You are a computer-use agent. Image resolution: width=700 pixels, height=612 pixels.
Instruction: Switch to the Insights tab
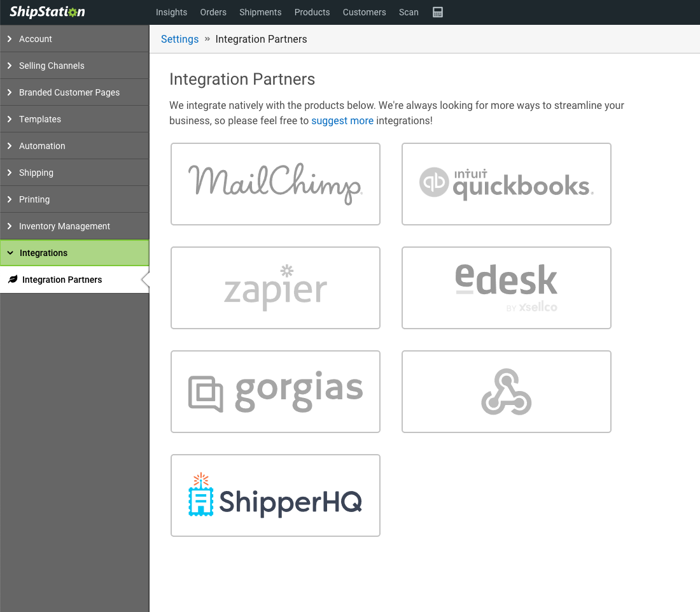click(x=171, y=12)
